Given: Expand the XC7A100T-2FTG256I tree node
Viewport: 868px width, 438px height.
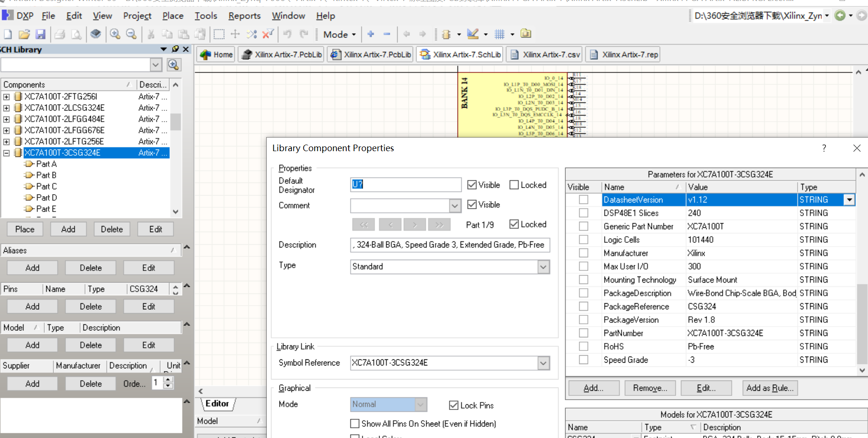Looking at the screenshot, I should click(x=7, y=96).
